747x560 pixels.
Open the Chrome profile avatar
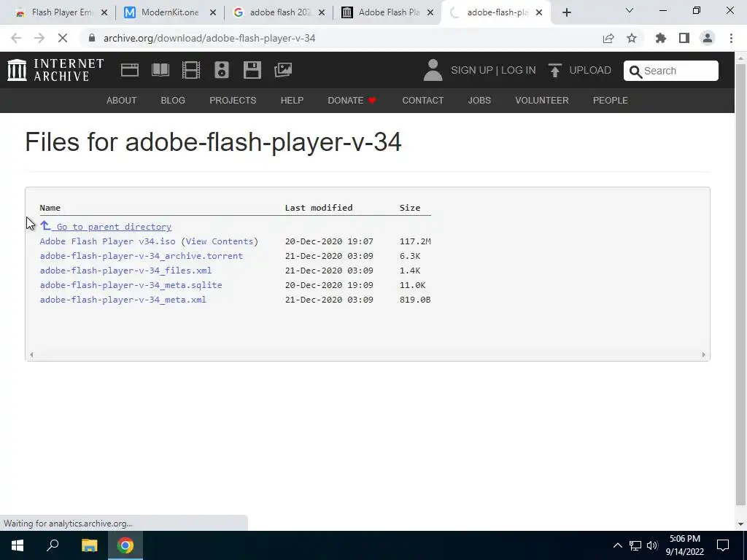click(x=708, y=38)
